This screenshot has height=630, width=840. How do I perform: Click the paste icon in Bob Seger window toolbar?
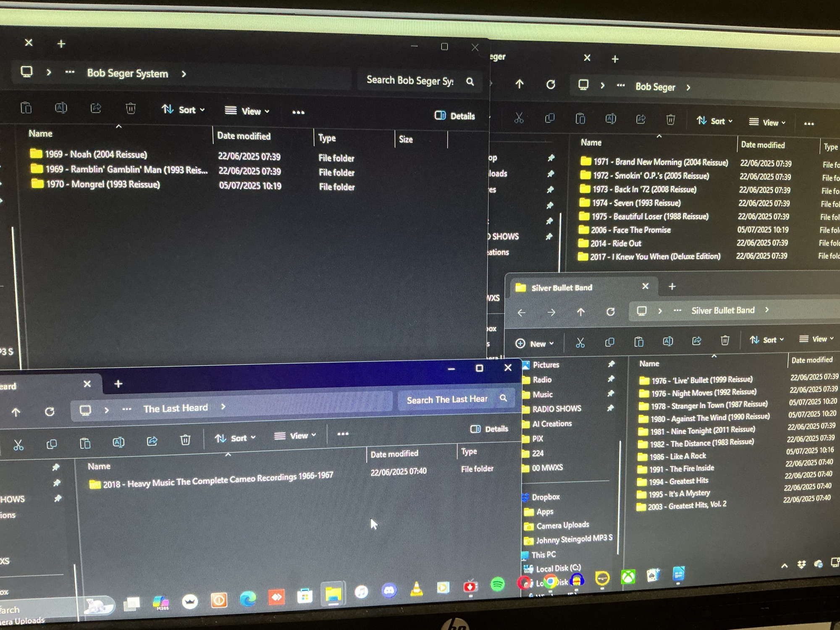[x=580, y=119]
